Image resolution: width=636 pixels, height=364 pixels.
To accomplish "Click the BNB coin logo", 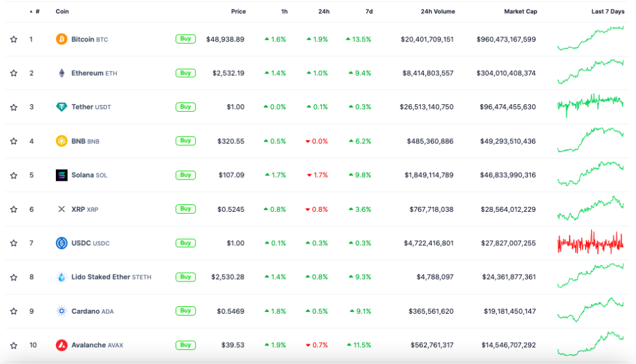I will click(x=61, y=141).
